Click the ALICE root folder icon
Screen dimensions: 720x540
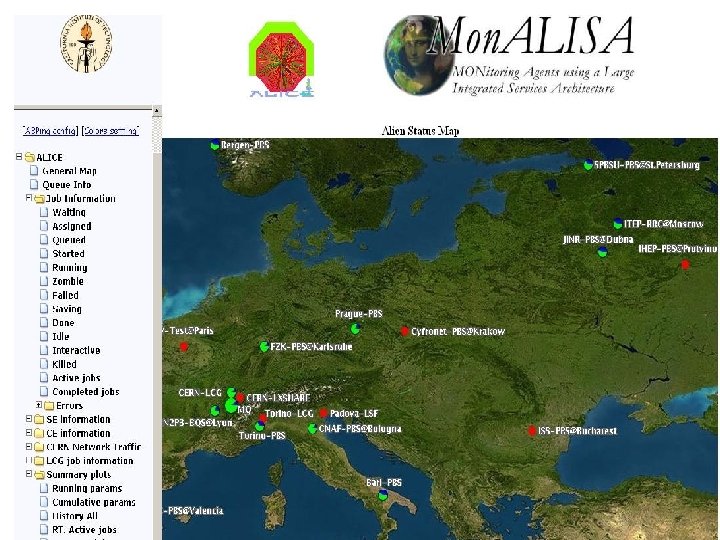30,158
